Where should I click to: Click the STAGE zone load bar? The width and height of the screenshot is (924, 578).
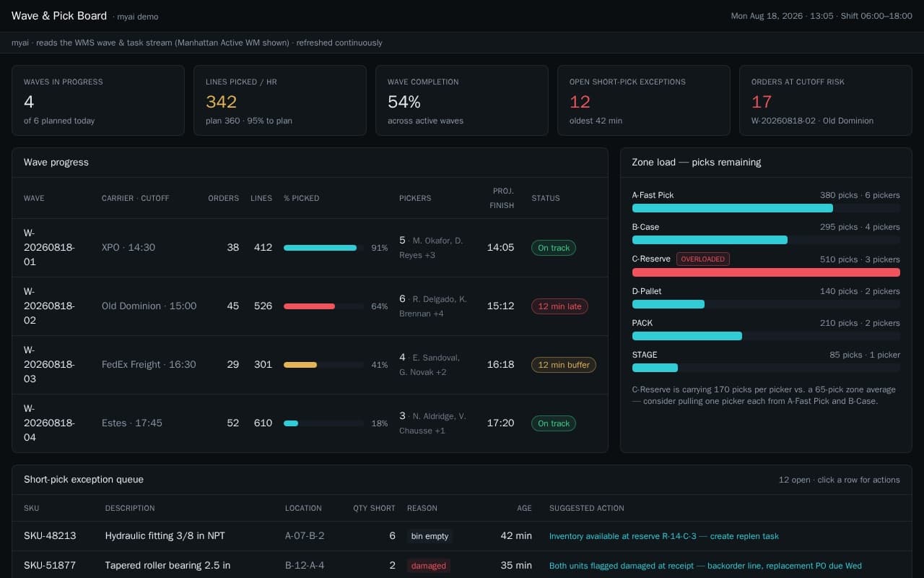click(x=766, y=368)
